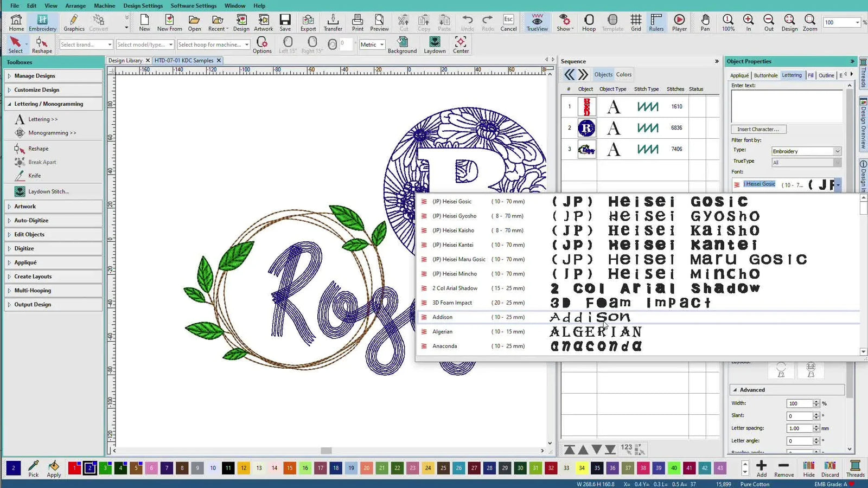Expand the Auto-Digitize toolbox
This screenshot has height=488, width=868.
(53, 221)
